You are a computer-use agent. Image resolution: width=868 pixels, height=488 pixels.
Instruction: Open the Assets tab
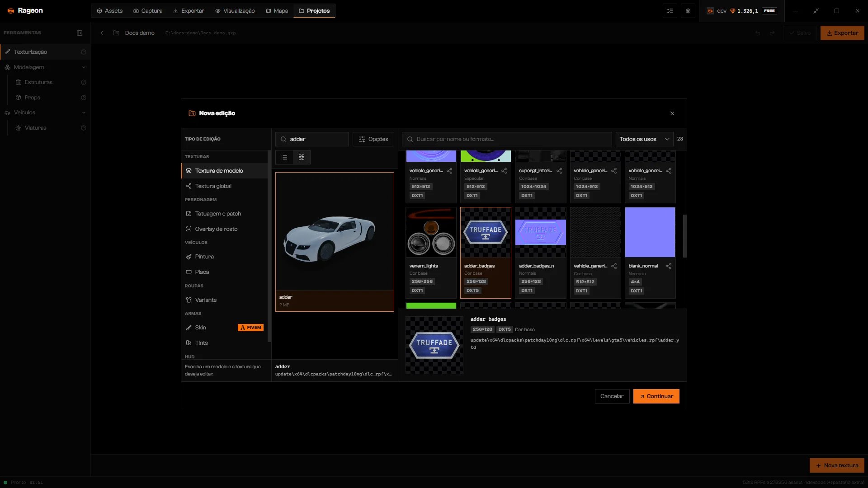tap(109, 11)
